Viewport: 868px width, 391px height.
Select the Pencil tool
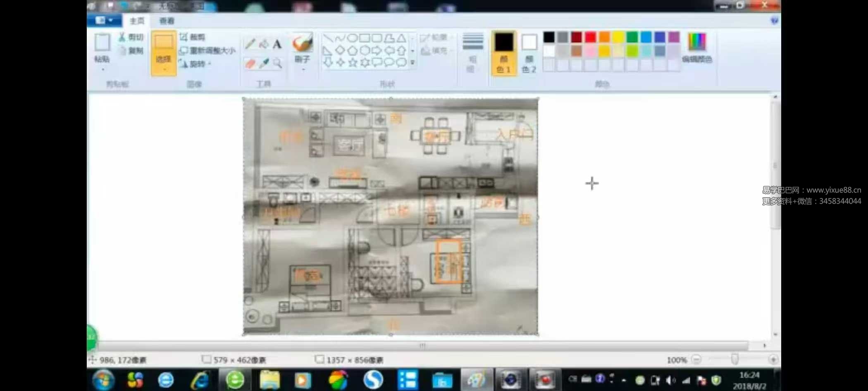pos(250,44)
